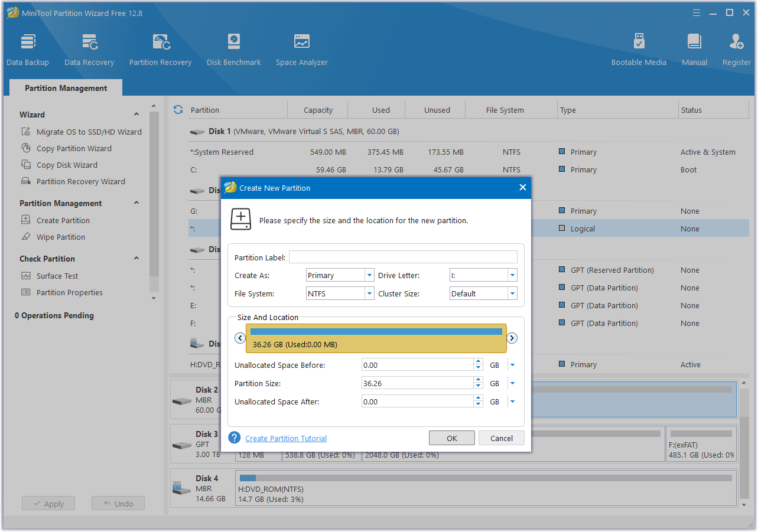This screenshot has height=532, width=758.
Task: Open Create Partition Tutorial link
Action: (286, 438)
